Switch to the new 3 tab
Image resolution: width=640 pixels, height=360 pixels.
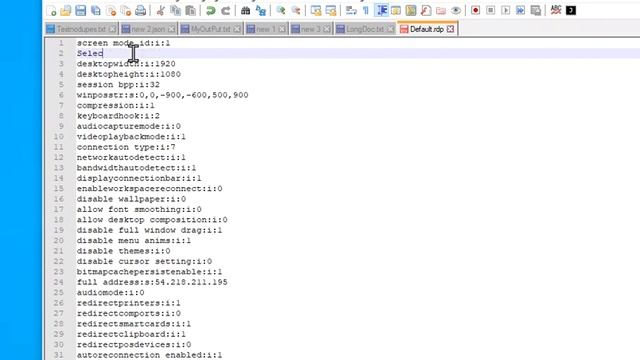click(x=311, y=29)
